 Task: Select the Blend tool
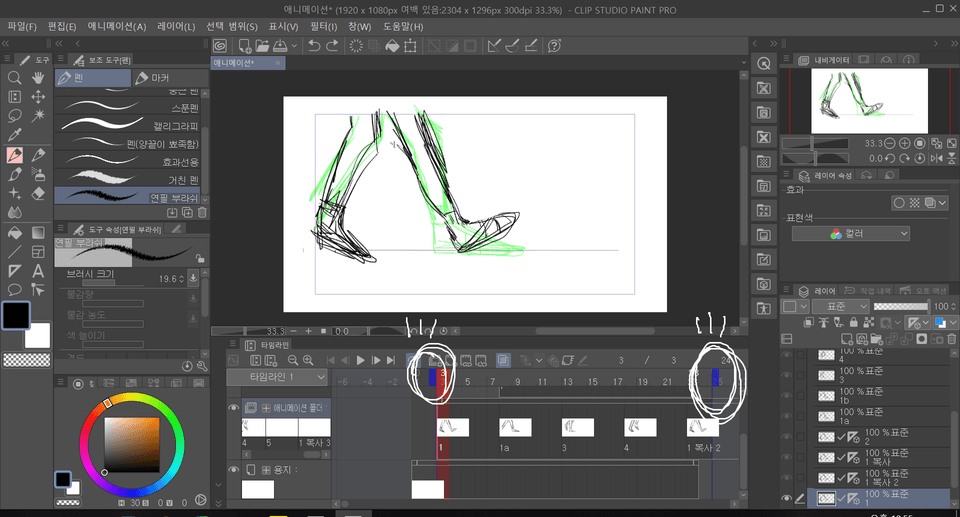pos(14,213)
